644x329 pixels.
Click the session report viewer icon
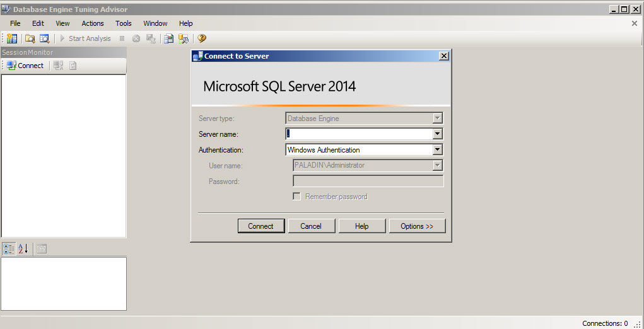click(x=44, y=38)
